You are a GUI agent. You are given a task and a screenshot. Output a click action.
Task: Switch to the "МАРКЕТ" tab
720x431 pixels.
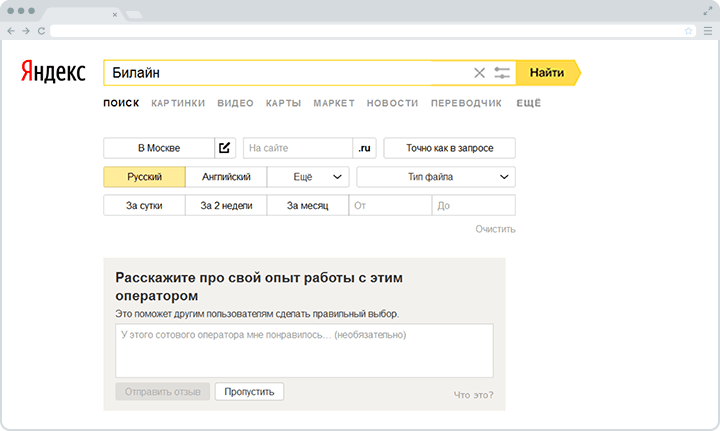pos(334,103)
